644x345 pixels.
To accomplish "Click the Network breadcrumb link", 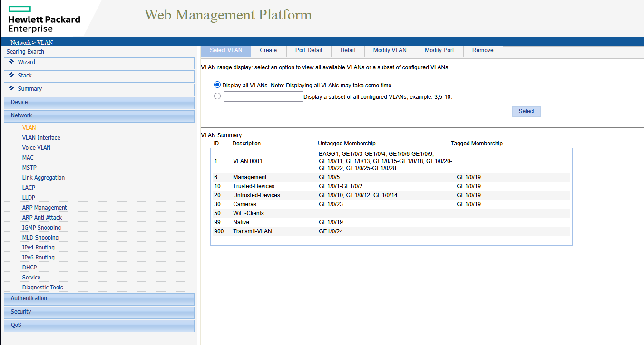I will point(21,42).
